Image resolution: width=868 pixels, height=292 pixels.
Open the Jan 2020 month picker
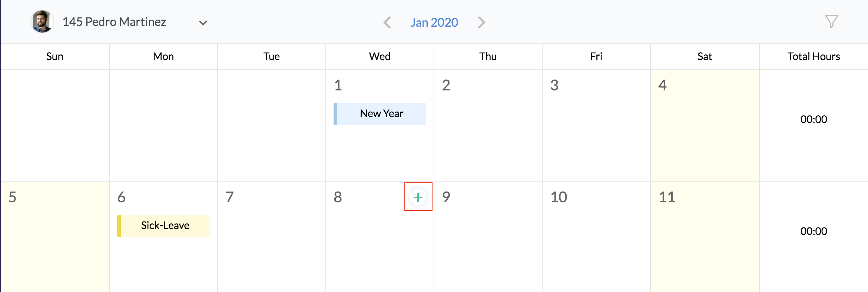[x=434, y=23]
